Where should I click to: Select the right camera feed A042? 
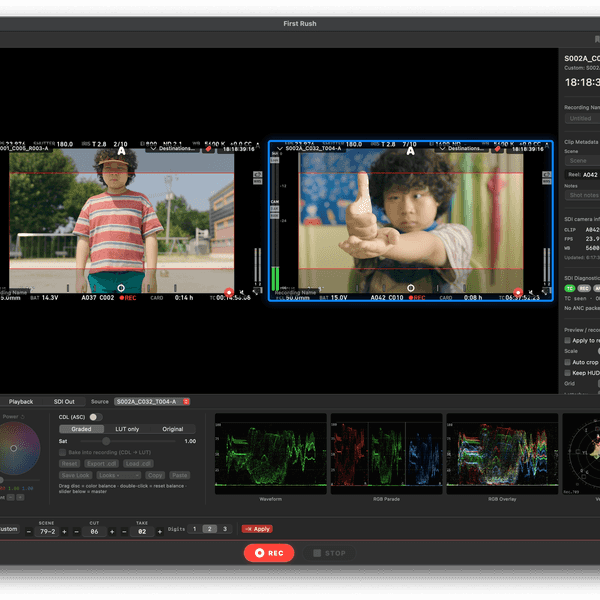click(x=411, y=221)
